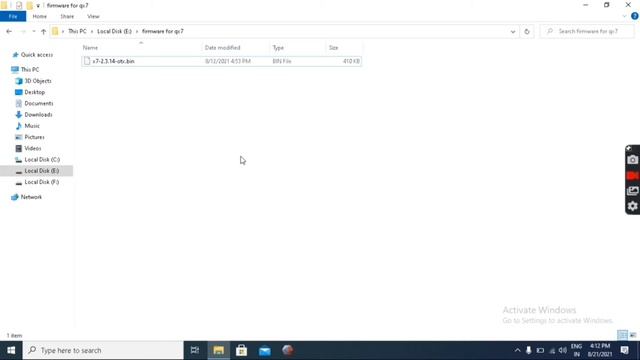Click 'Local Disk (E:)' in the address path
This screenshot has width=640, height=360.
coord(114,31)
